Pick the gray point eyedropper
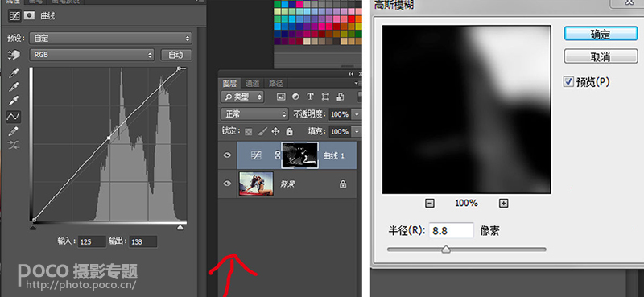This screenshot has height=297, width=644. tap(14, 88)
